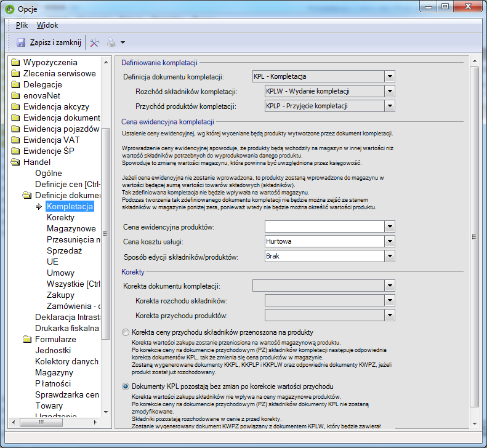Open the printer dropdown arrow in toolbar
This screenshot has width=487, height=448.
click(x=123, y=42)
